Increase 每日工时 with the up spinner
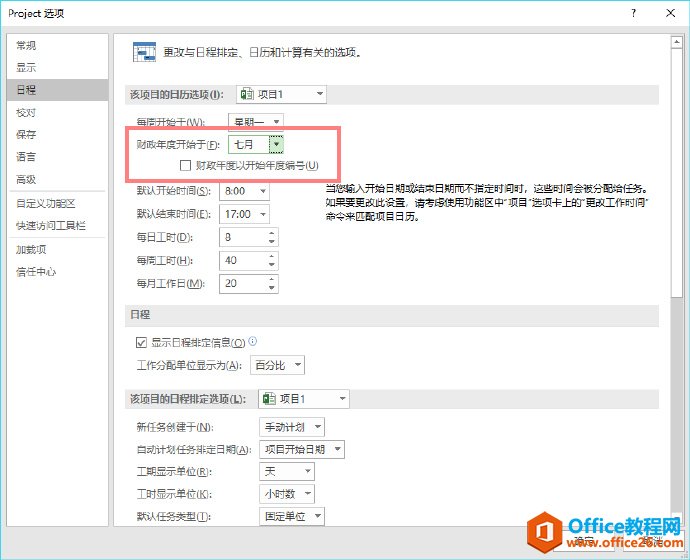Screen dimensions: 690x560 click(272, 234)
